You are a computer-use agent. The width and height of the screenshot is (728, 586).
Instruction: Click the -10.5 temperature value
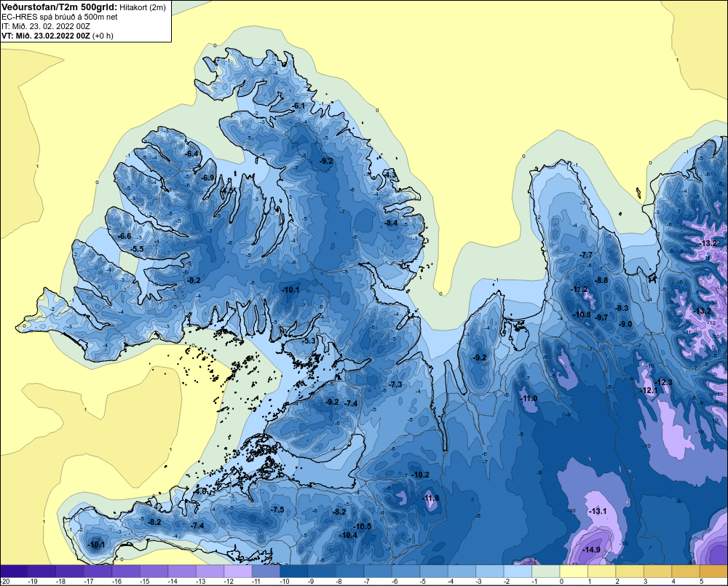[x=363, y=526]
